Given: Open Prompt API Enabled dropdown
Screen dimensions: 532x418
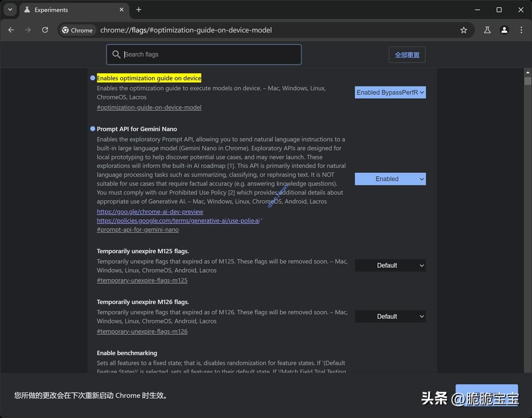Looking at the screenshot, I should click(x=390, y=179).
